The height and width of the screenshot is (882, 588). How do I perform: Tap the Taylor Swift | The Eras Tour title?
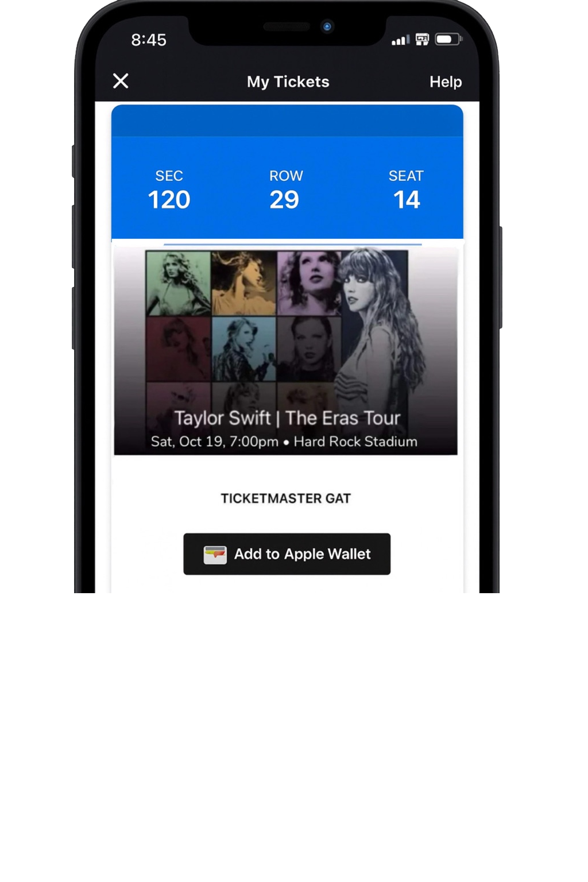click(287, 418)
